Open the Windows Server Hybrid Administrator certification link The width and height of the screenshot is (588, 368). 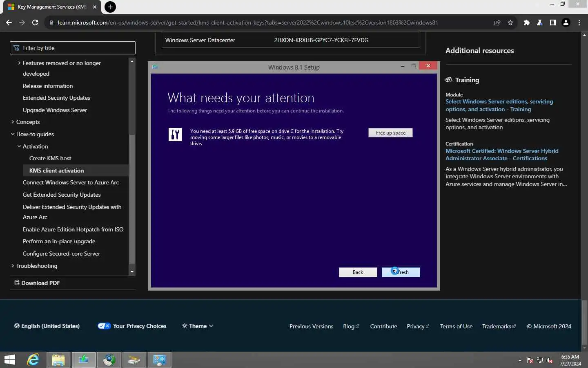[502, 155]
